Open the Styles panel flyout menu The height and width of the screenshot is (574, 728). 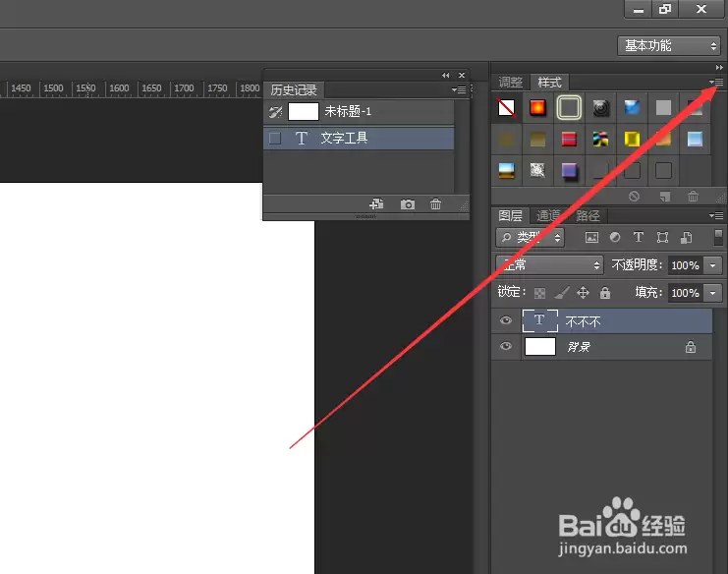click(716, 82)
